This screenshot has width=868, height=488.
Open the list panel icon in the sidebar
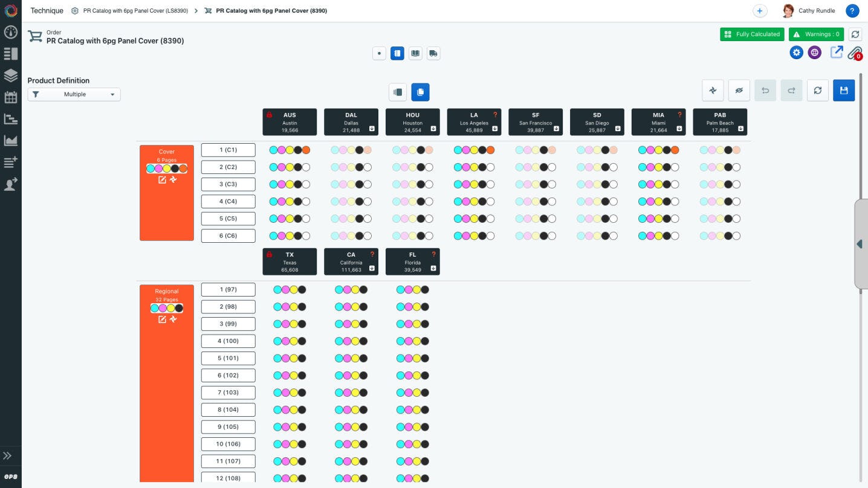[x=10, y=54]
